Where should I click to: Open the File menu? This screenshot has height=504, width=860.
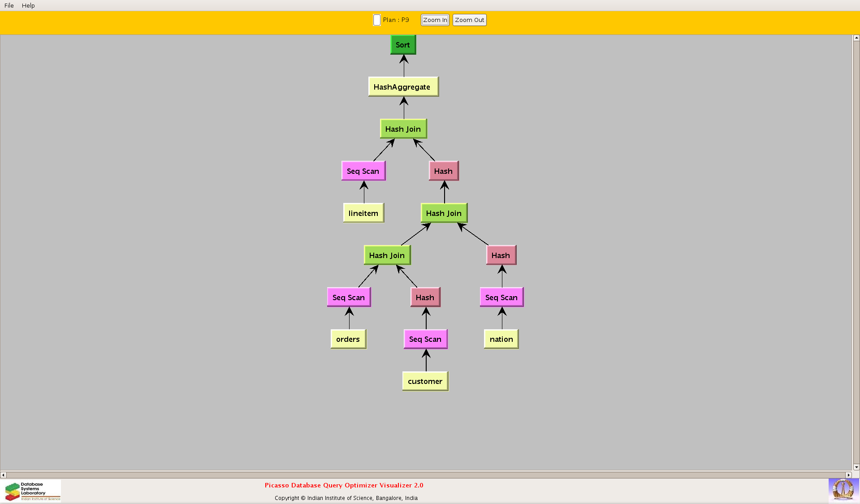tap(9, 5)
